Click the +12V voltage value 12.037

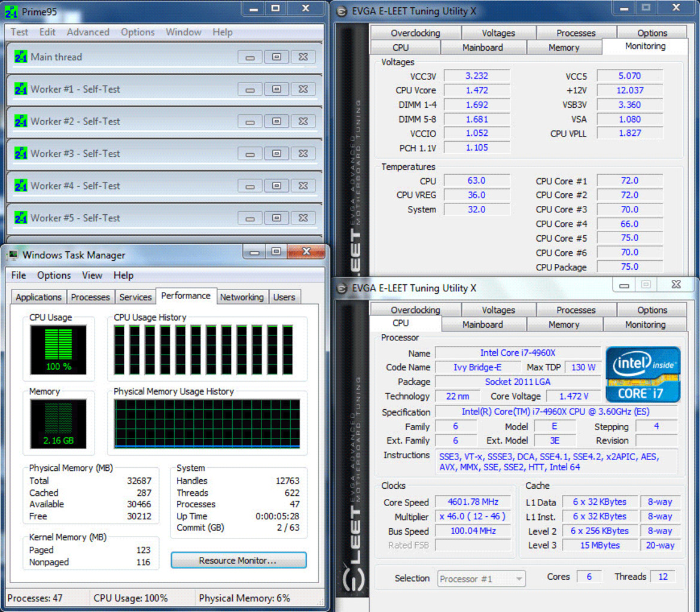point(629,90)
